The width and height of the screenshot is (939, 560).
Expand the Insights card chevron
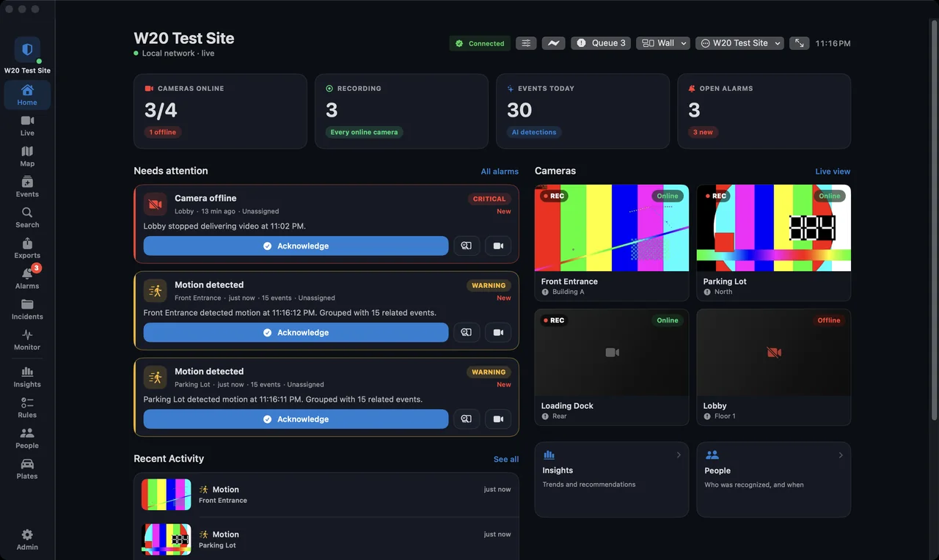[679, 455]
